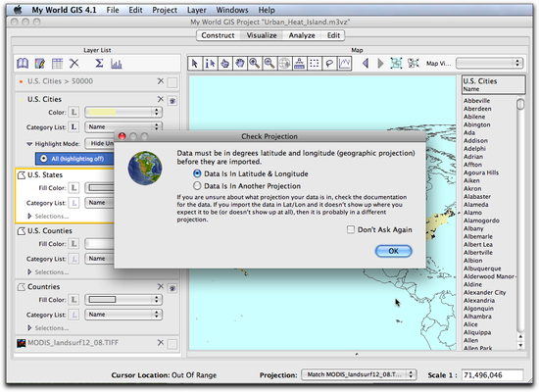Remove the Countries layer

161,286
